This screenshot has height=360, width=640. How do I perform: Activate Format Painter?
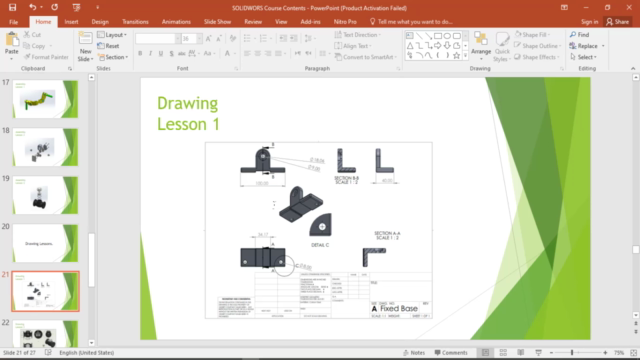coord(46,57)
